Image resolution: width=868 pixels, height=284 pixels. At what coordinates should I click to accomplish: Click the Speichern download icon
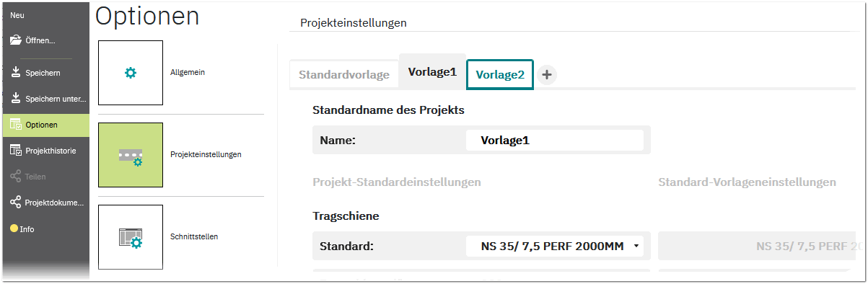15,73
